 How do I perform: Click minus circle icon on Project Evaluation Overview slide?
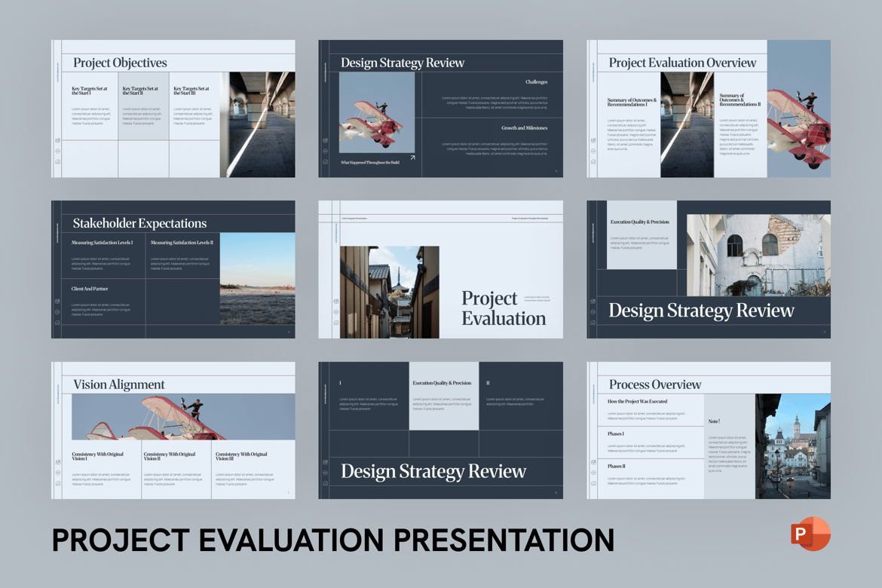[x=593, y=152]
